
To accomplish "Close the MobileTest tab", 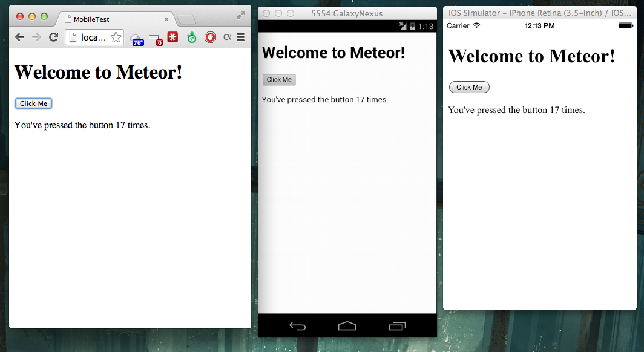I will click(x=166, y=19).
